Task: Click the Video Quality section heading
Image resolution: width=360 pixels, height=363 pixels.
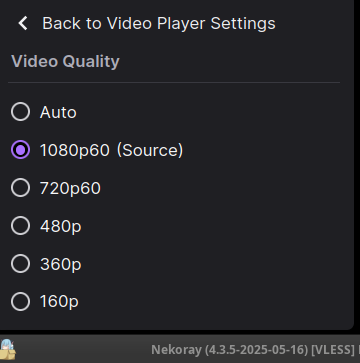Action: (65, 62)
